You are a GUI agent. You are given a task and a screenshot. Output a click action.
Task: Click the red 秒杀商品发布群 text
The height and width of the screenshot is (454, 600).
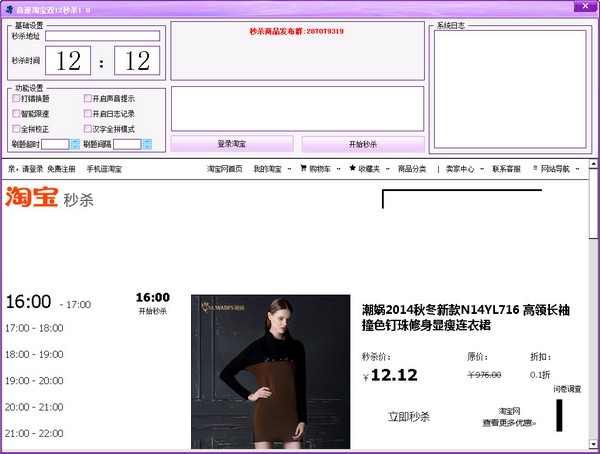tap(297, 31)
